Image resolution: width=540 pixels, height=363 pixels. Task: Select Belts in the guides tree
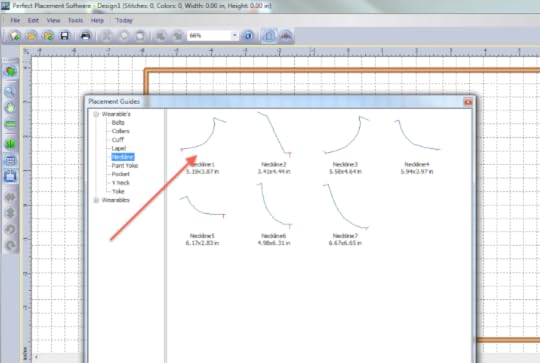click(118, 123)
